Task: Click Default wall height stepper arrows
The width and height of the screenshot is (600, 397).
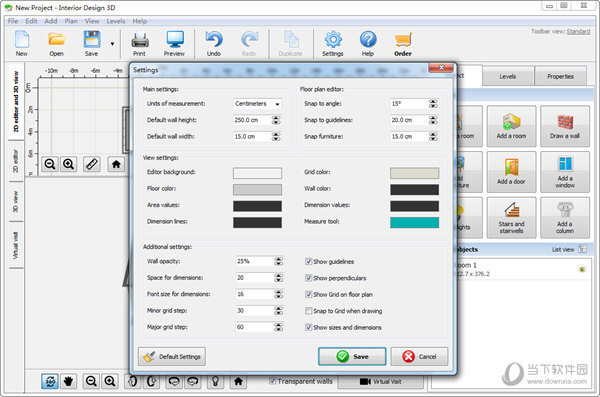Action: tap(276, 120)
